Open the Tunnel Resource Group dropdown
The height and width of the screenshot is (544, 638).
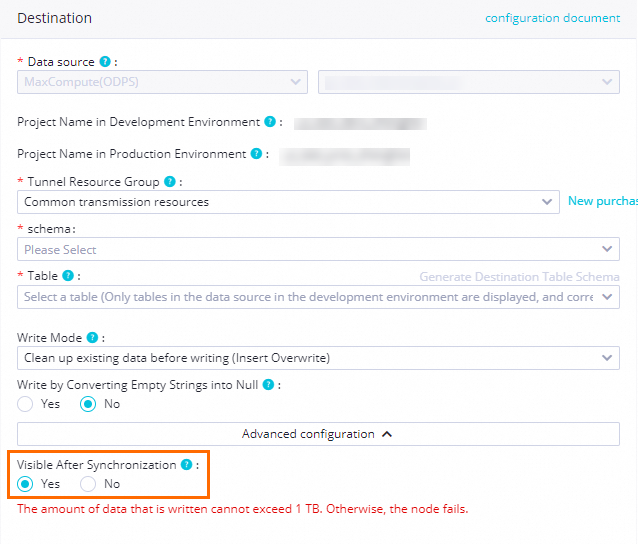click(288, 202)
